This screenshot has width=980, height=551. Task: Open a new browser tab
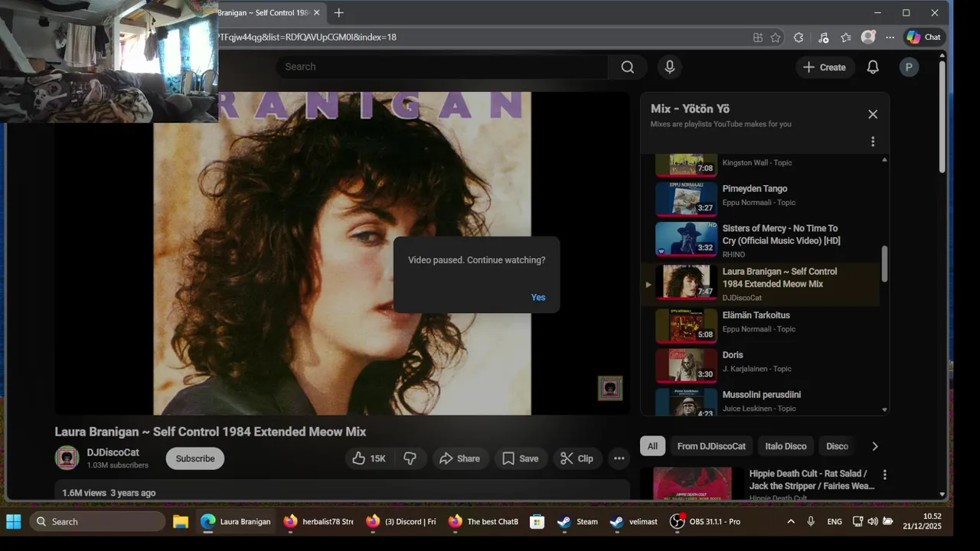[338, 13]
